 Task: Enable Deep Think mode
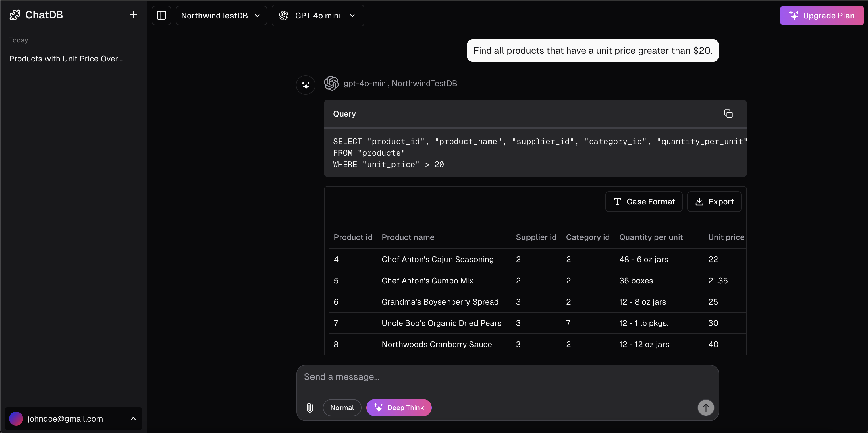point(399,408)
